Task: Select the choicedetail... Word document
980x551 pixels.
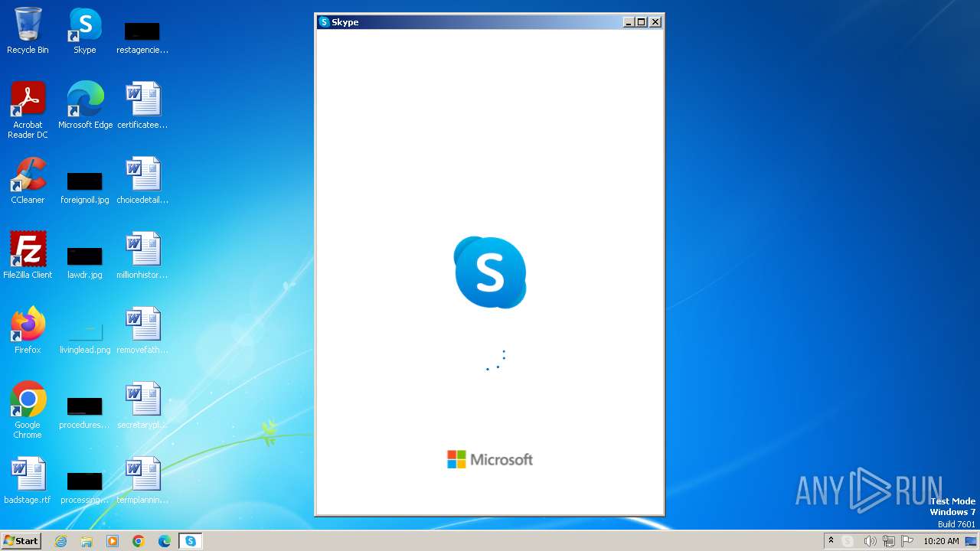Action: tap(142, 180)
